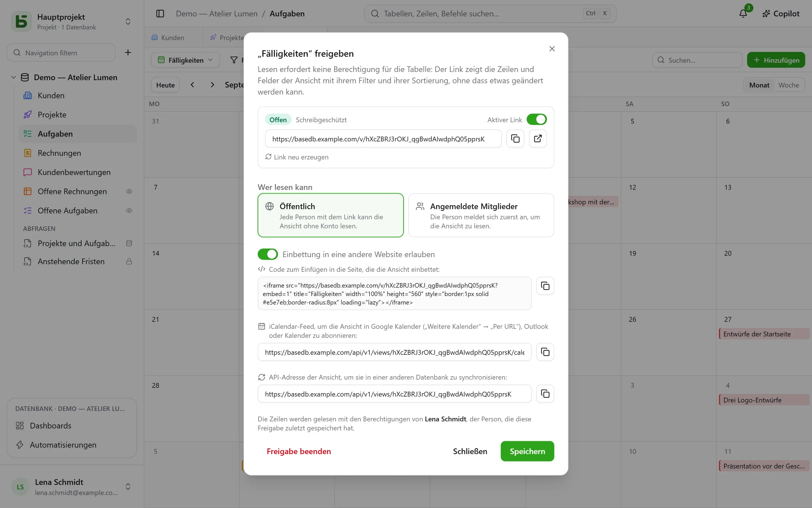Image resolution: width=812 pixels, height=508 pixels.
Task: Close the share dialog with X
Action: [x=552, y=49]
